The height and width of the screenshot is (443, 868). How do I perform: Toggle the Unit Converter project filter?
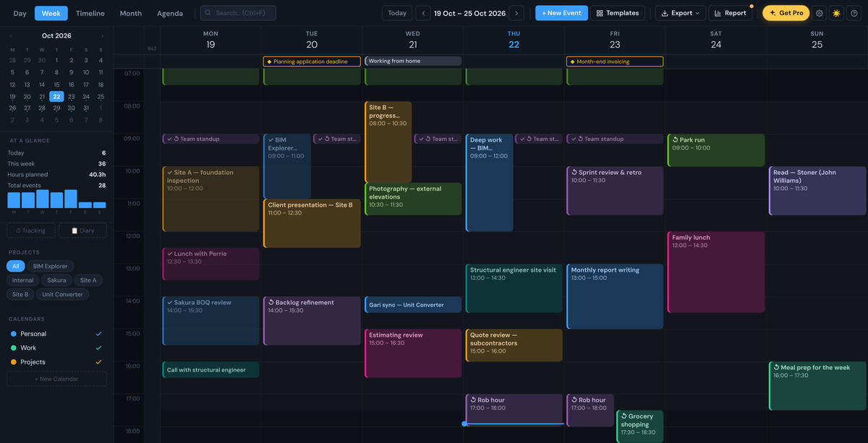click(x=63, y=294)
